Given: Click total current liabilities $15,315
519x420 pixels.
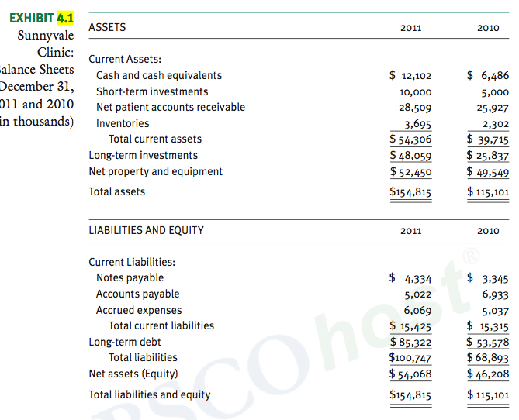Looking at the screenshot, I should [x=488, y=326].
